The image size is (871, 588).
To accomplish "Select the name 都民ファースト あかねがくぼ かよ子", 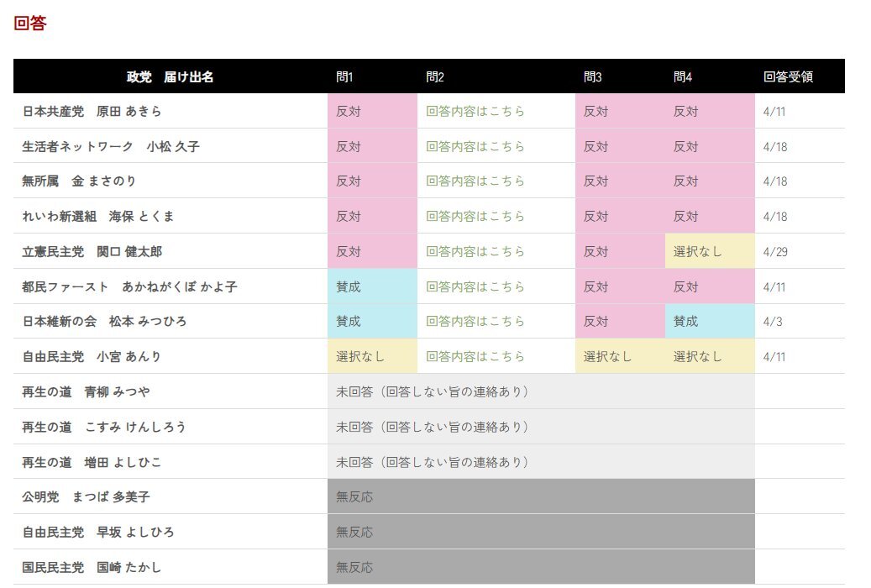I will [x=129, y=286].
